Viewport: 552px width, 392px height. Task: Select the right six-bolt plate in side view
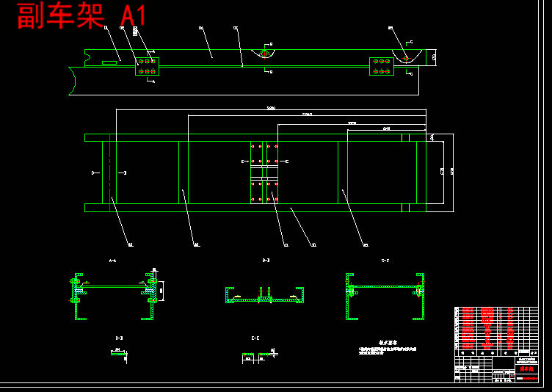pos(381,67)
